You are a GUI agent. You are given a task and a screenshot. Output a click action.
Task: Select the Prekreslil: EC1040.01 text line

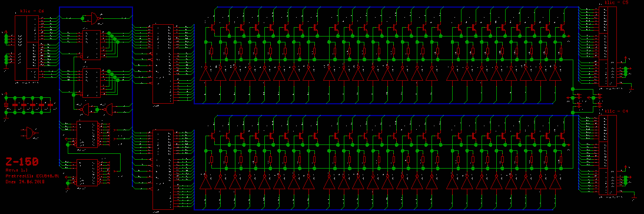[x=32, y=176]
